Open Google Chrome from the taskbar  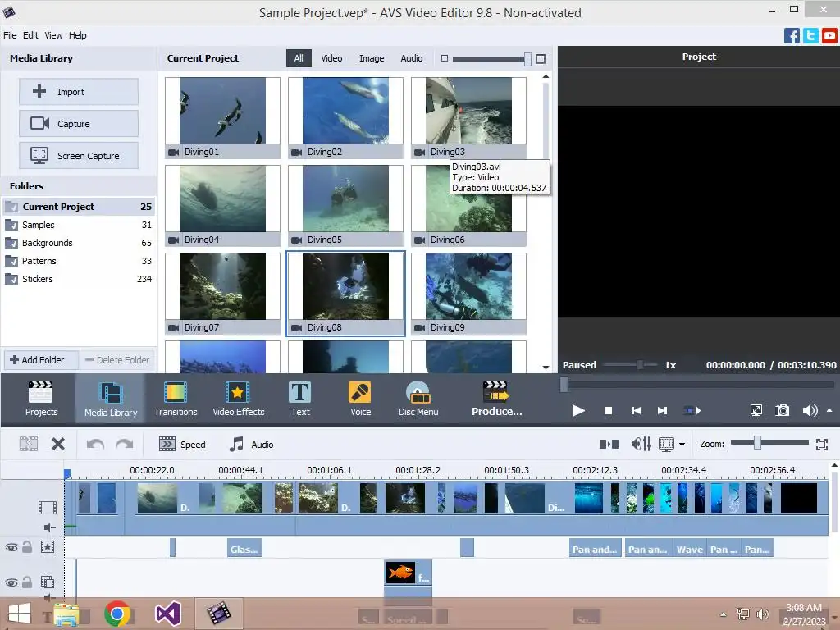(x=117, y=614)
